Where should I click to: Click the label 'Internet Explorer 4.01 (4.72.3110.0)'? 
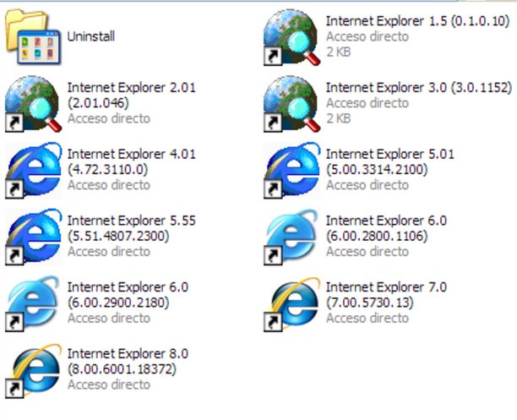[x=131, y=161]
